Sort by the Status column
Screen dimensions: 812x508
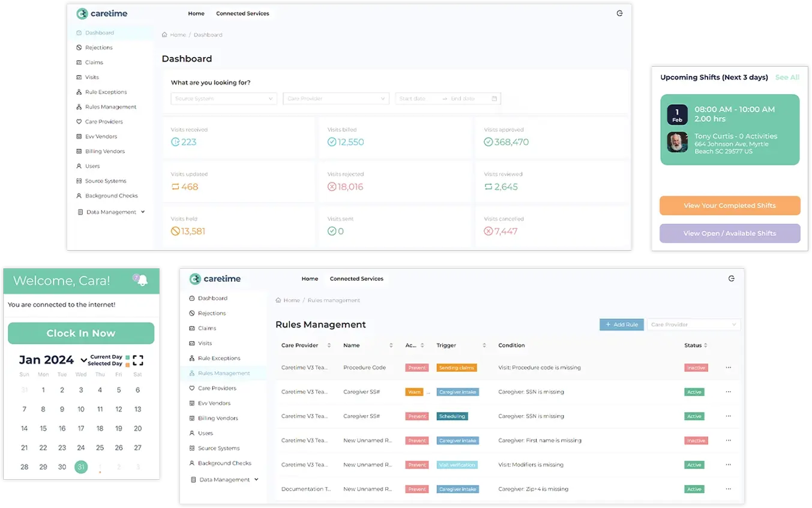[x=706, y=345]
